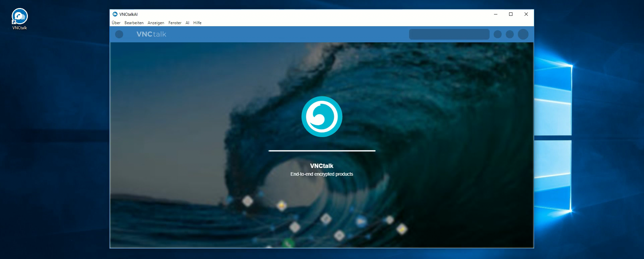The image size is (644, 259).
Task: Click the VNCtalkAI title bar app icon
Action: (115, 14)
